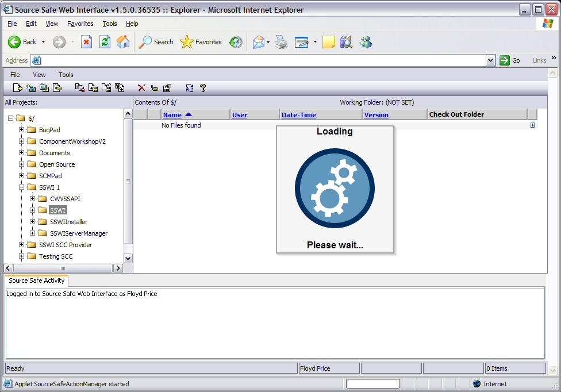Expand the Open Source project node
The height and width of the screenshot is (392, 561).
point(21,164)
